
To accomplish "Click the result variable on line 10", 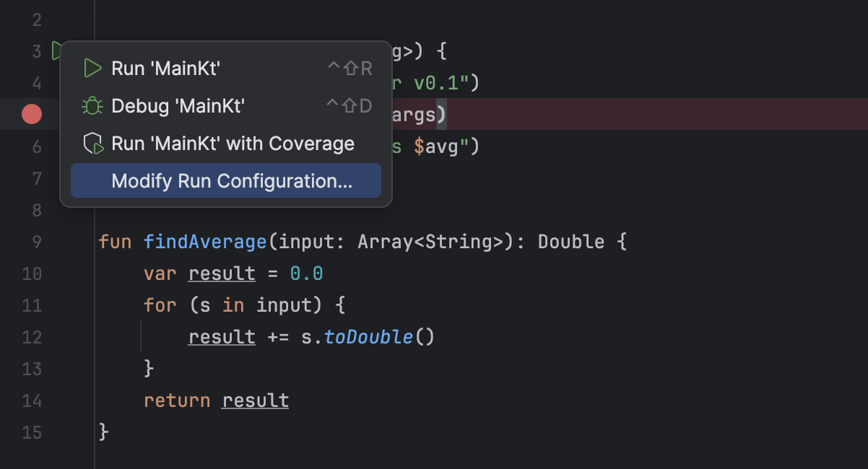I will [222, 273].
